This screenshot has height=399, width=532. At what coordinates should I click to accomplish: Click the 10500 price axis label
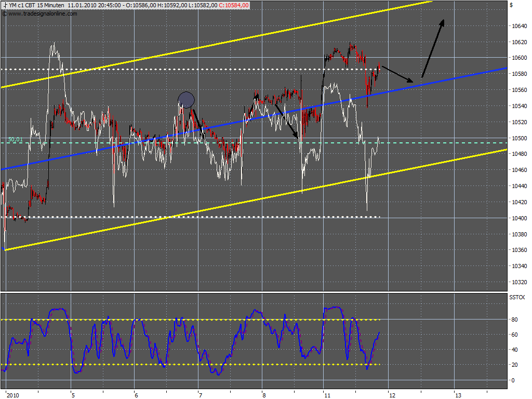[x=520, y=138]
